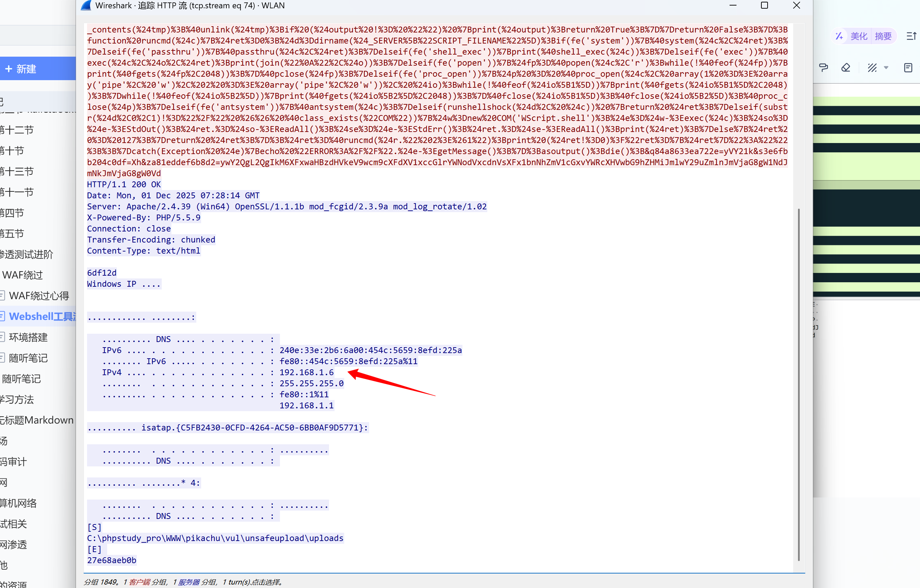Open the 环境搭建 note
Screen dimensions: 920x588
(x=28, y=337)
